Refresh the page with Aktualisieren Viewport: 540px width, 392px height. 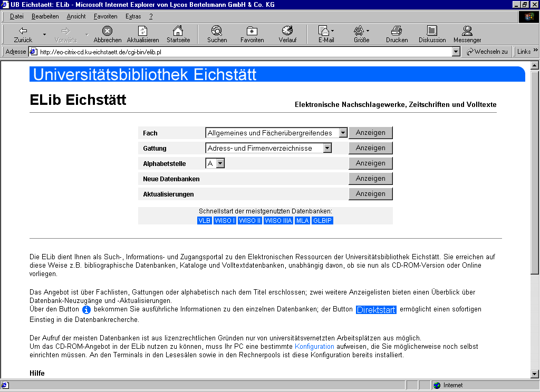(142, 34)
